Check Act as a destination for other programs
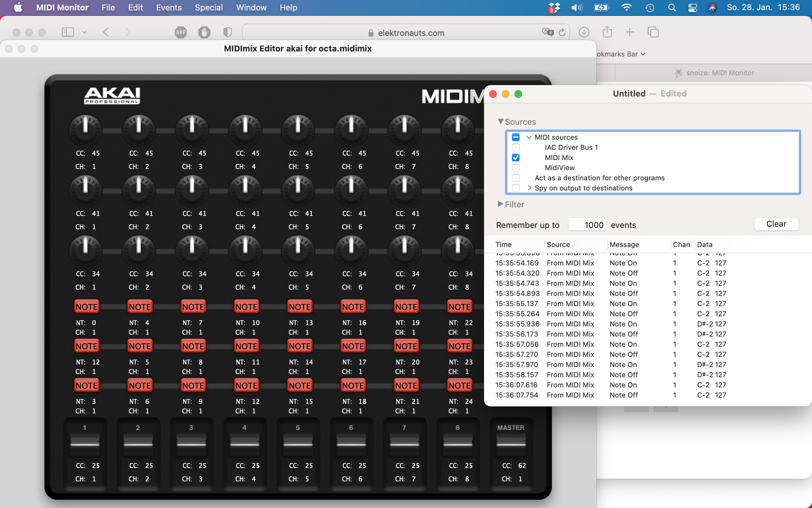This screenshot has width=812, height=508. pyautogui.click(x=516, y=178)
